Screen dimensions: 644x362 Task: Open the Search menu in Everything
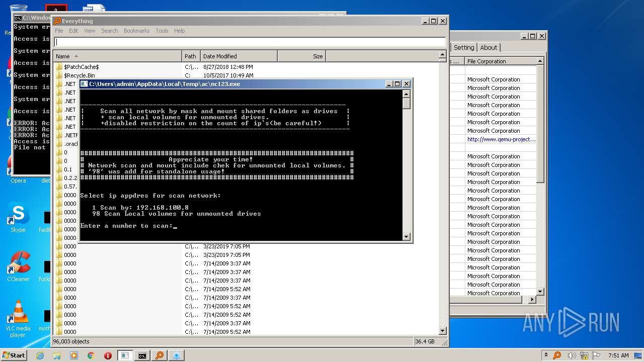pos(110,31)
